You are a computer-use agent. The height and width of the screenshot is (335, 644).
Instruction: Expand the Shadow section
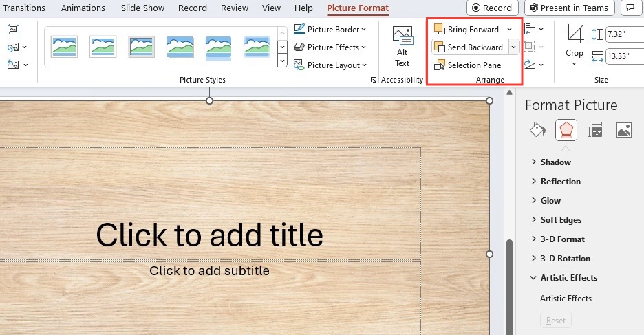click(x=550, y=162)
